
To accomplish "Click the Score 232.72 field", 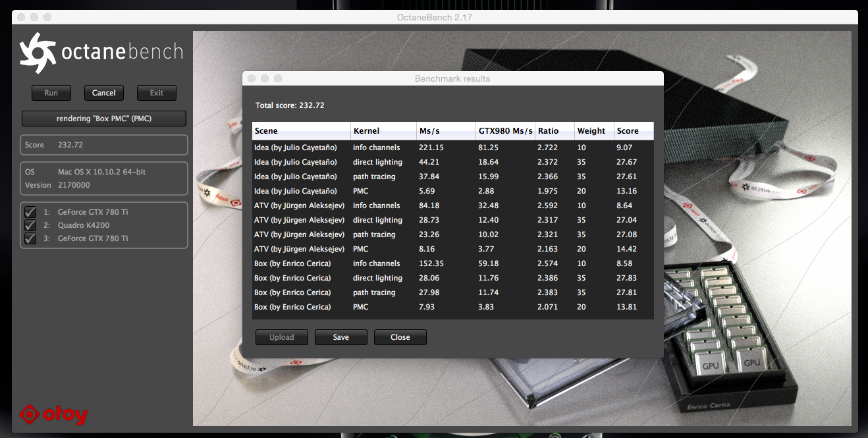I will pyautogui.click(x=104, y=145).
